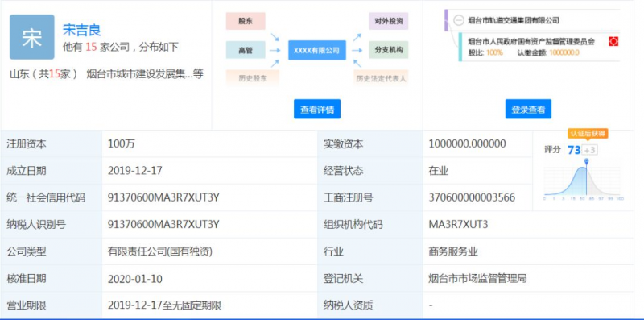Click the XXXX有限公司 center node
The image size is (644, 320).
[x=316, y=50]
